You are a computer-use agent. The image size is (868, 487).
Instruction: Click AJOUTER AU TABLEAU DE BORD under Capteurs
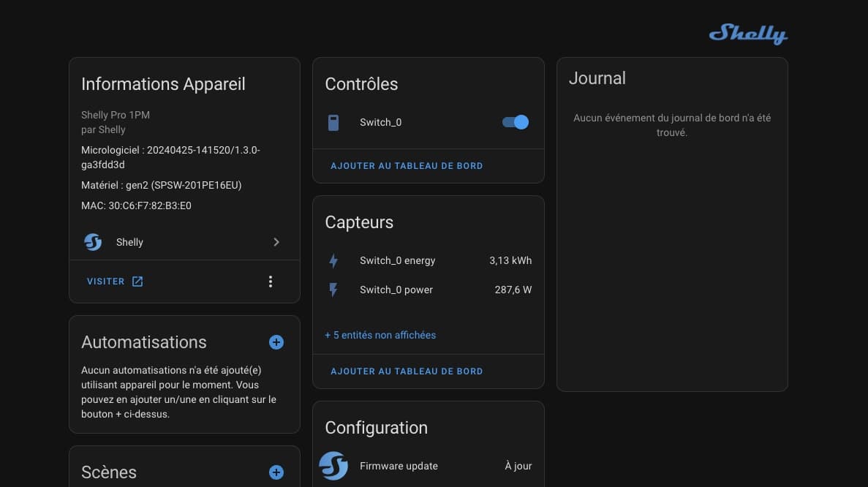point(407,371)
